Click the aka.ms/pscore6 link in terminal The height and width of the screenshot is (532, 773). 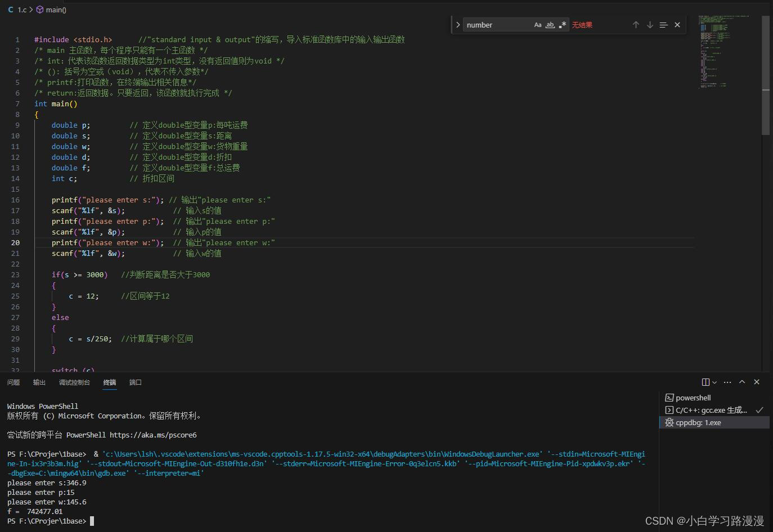(153, 435)
